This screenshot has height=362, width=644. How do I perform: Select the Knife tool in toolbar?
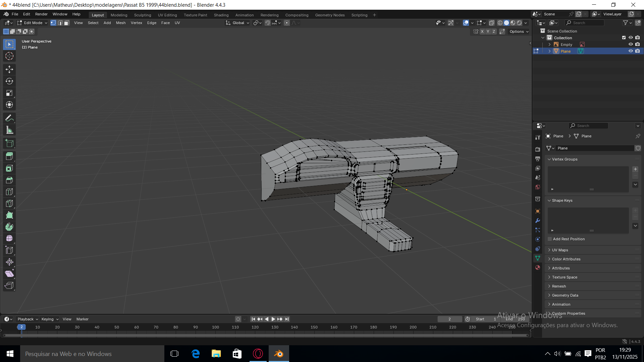[9, 204]
